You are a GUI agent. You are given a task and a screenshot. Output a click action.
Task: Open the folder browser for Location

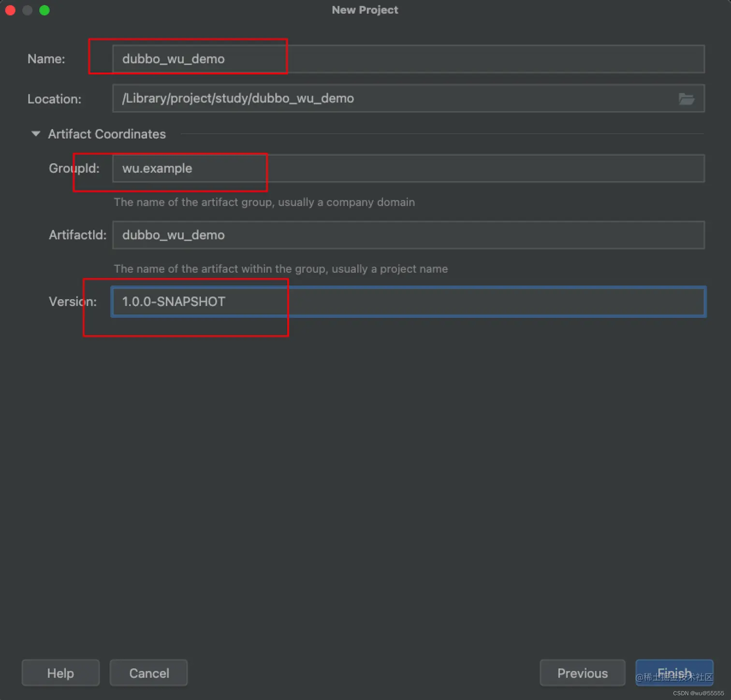(686, 99)
